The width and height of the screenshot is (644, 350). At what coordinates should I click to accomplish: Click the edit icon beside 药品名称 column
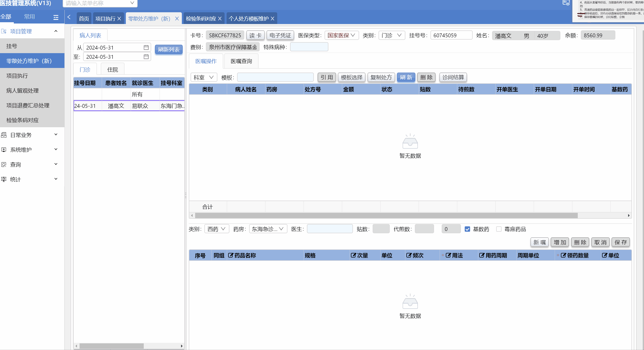[x=230, y=255]
